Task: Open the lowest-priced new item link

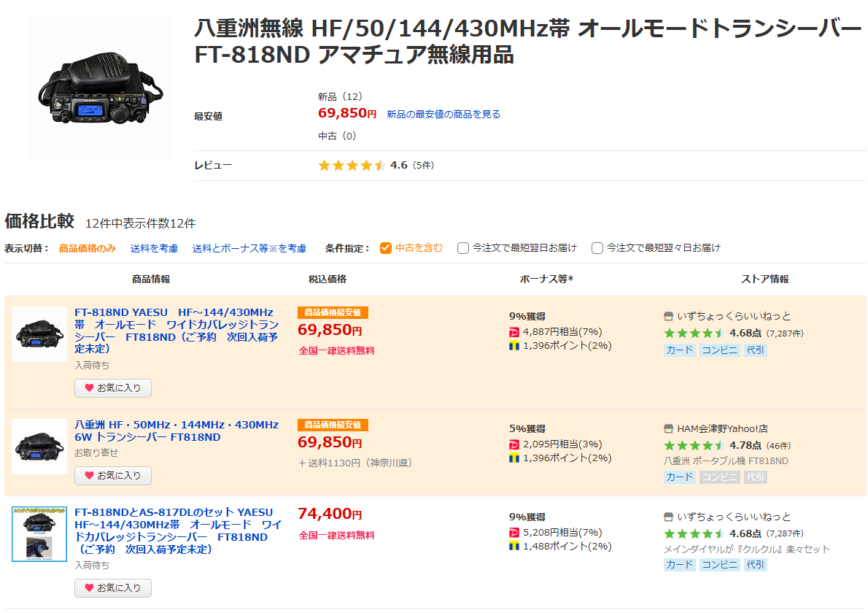Action: click(x=443, y=114)
